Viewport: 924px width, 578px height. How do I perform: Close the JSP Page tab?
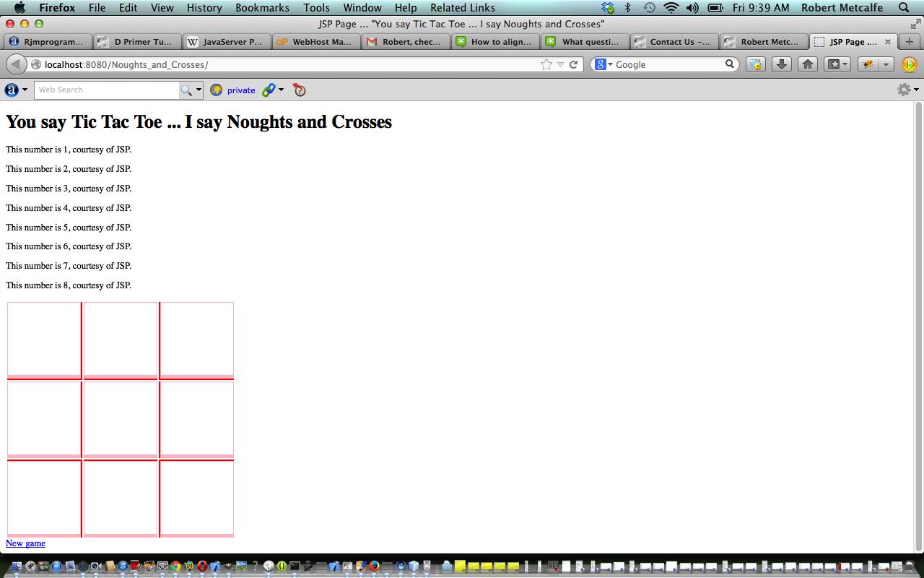click(x=888, y=42)
